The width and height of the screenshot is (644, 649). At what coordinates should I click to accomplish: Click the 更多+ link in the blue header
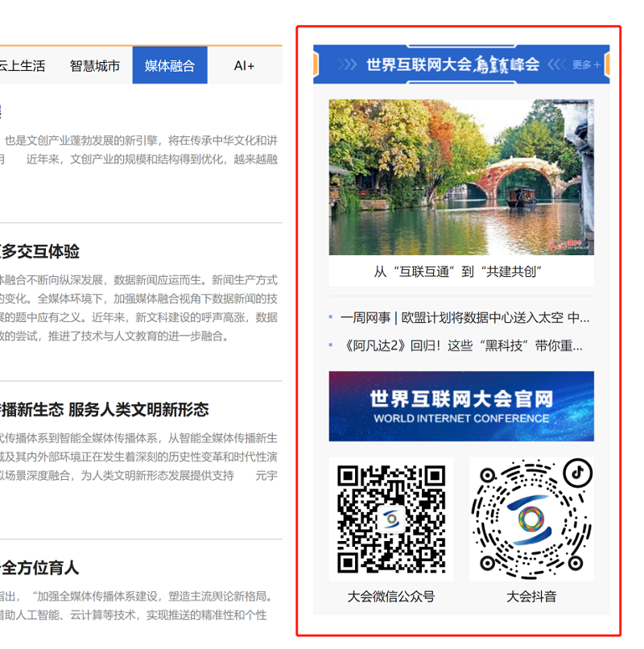click(586, 65)
